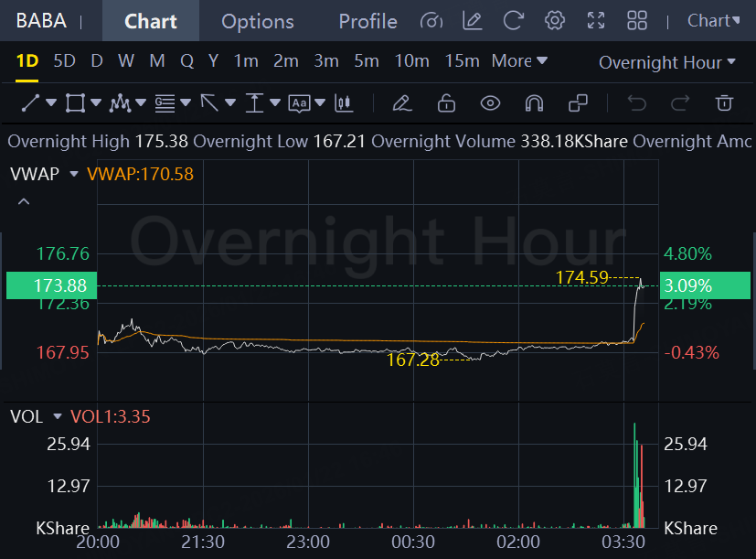Open the Overnight Hour session dropdown
Screen dimensions: 756x559
click(x=666, y=62)
